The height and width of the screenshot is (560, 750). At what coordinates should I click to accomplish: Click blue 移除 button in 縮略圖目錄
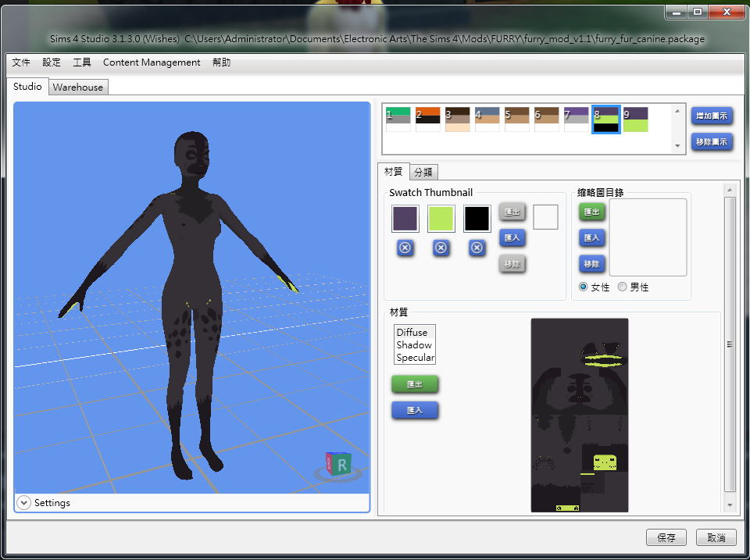[x=591, y=264]
